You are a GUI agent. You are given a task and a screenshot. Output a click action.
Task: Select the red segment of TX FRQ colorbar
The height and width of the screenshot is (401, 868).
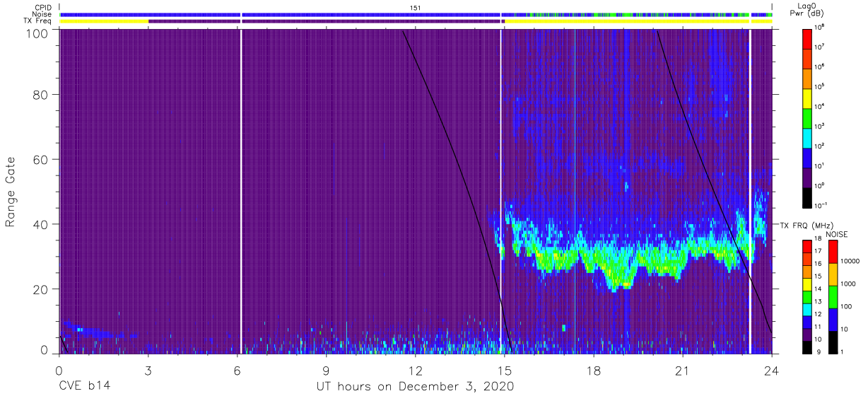pyautogui.click(x=807, y=247)
